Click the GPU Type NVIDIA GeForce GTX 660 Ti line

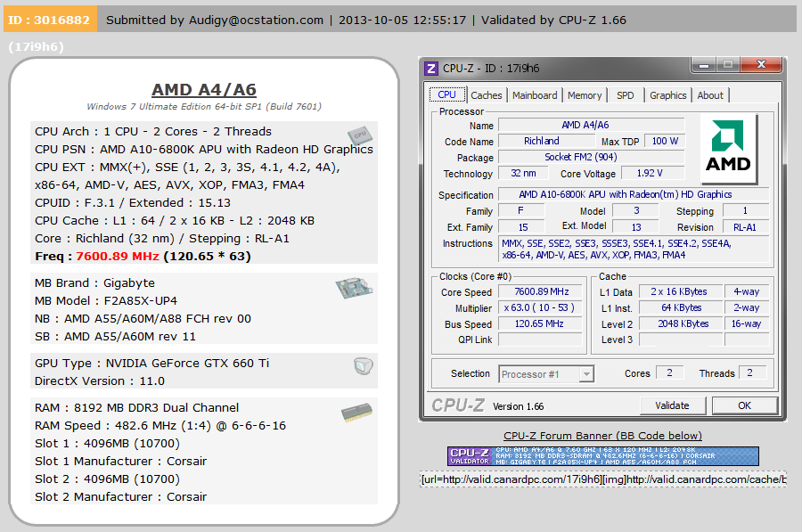tap(151, 364)
